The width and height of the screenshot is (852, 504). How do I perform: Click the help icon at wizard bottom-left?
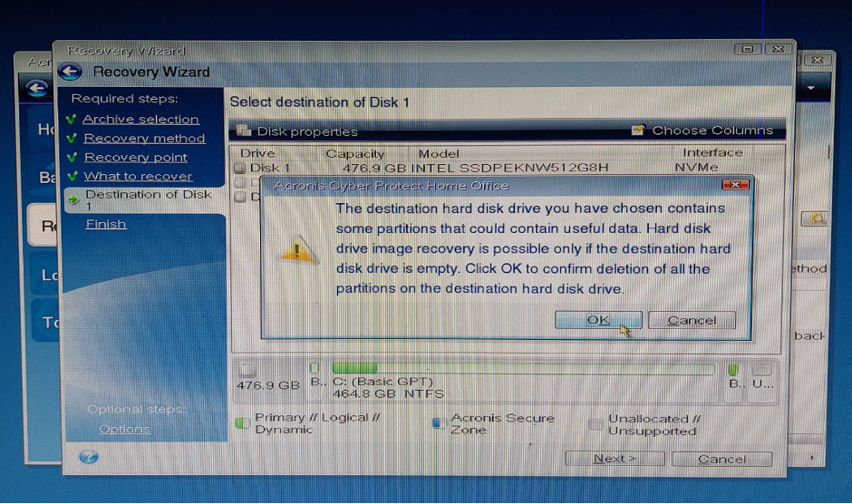(88, 457)
